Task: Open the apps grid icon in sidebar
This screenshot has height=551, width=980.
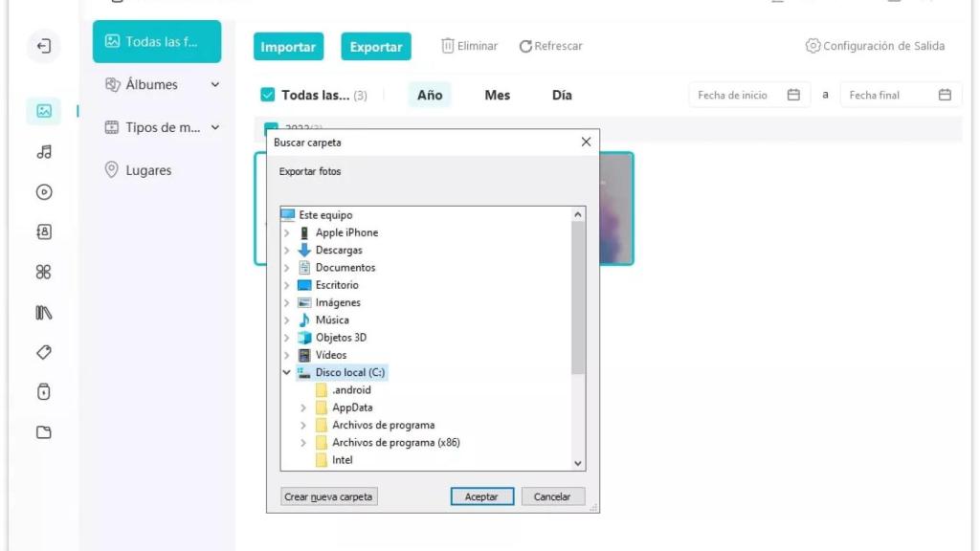Action: [44, 273]
